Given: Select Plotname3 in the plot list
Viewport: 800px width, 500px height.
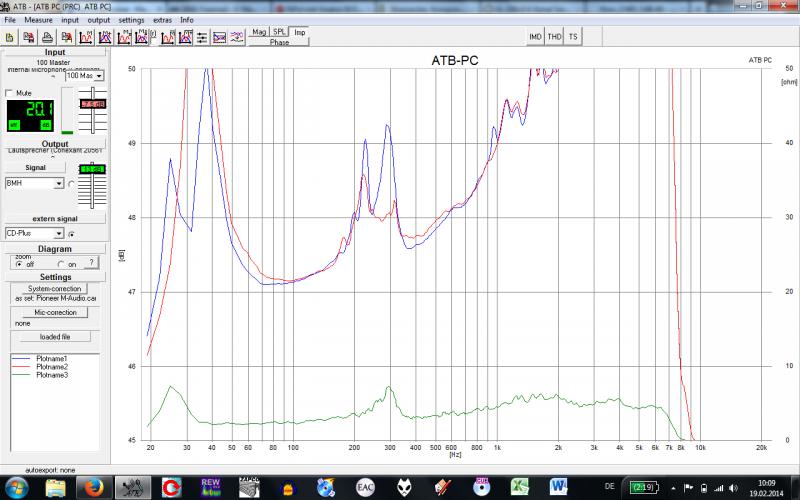Looking at the screenshot, I should pos(52,374).
